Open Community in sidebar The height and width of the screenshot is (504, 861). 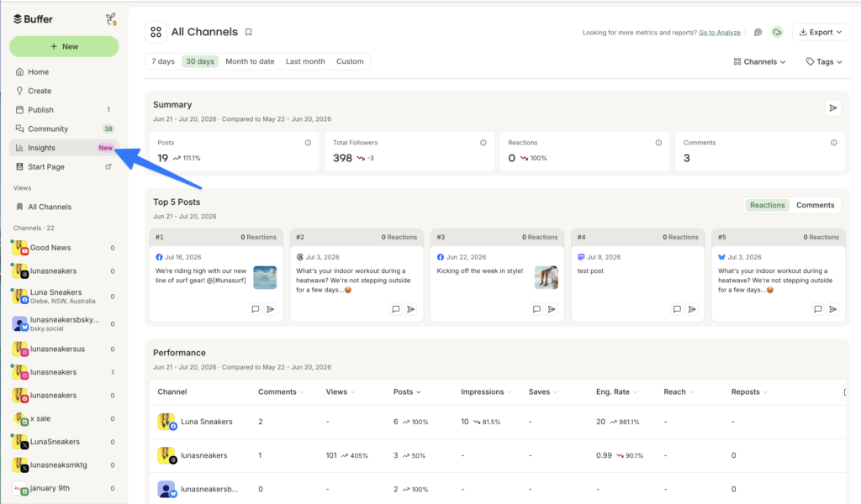[64, 129]
